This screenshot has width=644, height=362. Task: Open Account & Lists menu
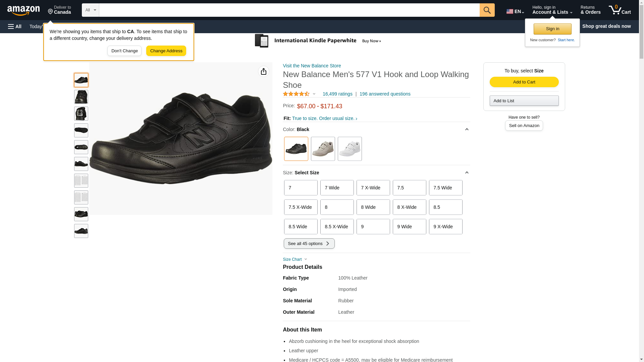pos(552,10)
